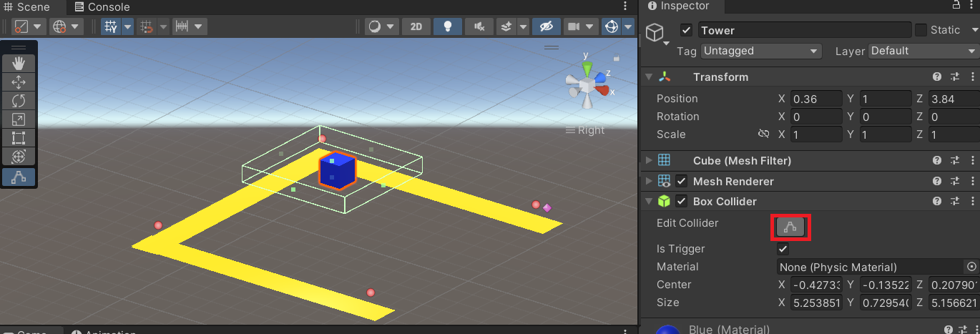Screen dimensions: 980x334
Task: Click the Position X field
Action: point(816,99)
